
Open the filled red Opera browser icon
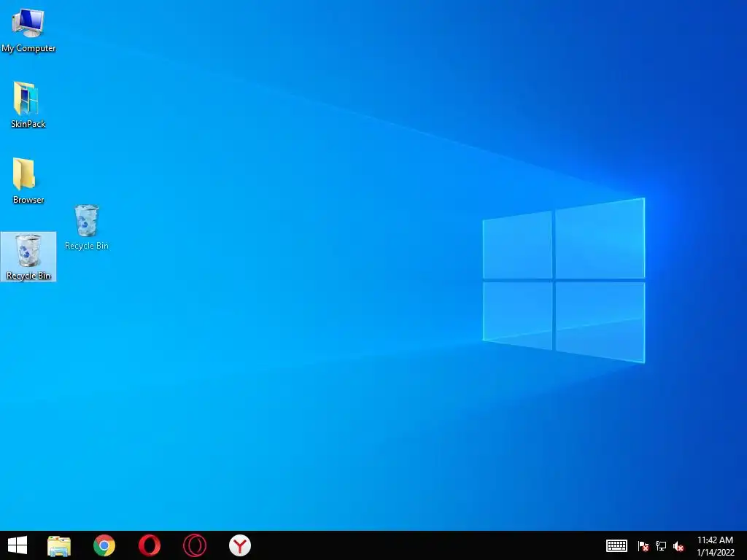point(149,545)
